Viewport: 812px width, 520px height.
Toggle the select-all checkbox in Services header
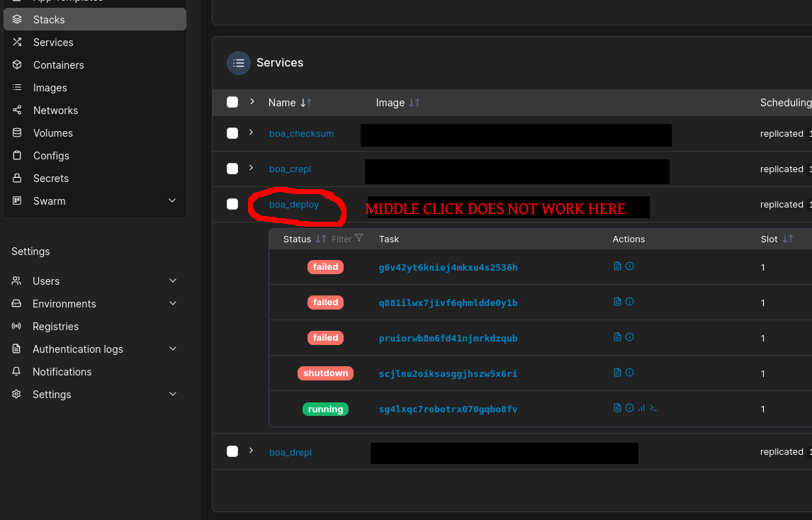[x=232, y=101]
